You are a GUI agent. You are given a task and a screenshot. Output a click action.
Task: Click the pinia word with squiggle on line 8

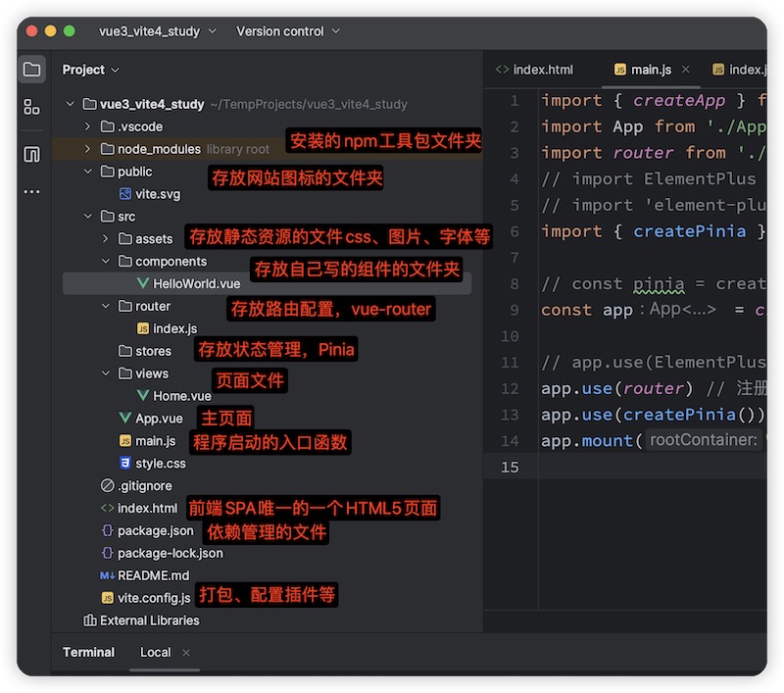(x=659, y=284)
